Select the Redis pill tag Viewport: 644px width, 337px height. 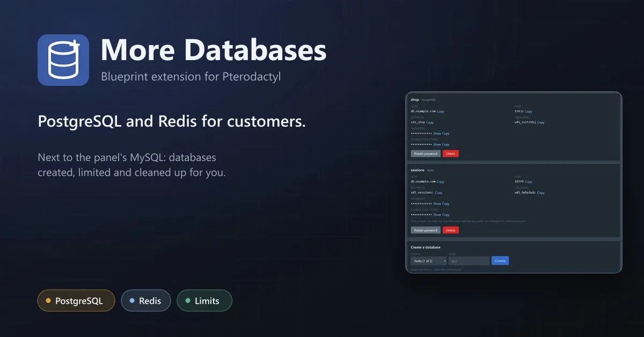pyautogui.click(x=146, y=301)
